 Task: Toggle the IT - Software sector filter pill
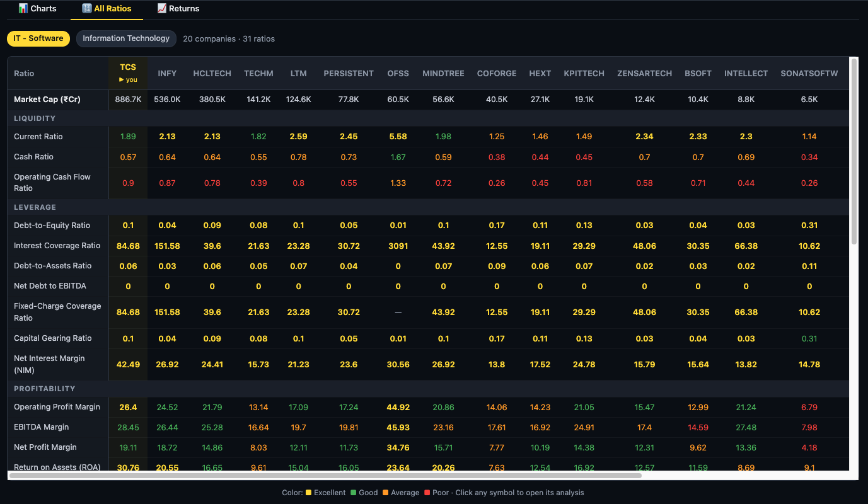coord(38,38)
